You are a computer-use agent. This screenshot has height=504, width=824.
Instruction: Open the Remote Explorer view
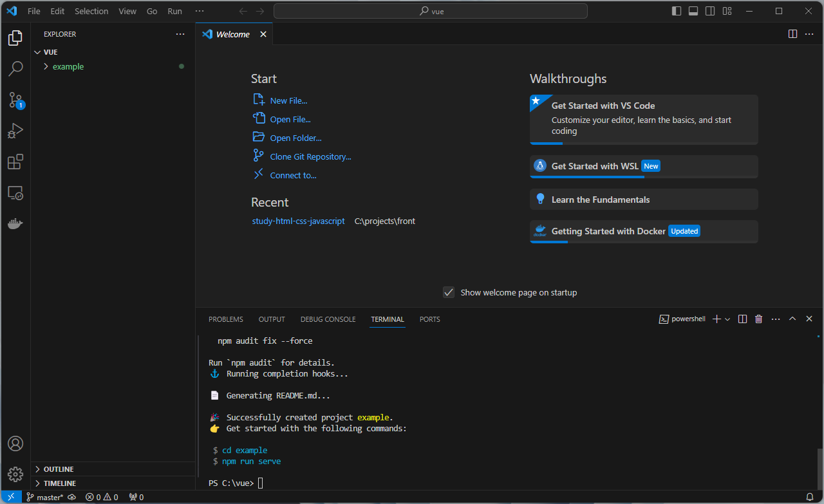point(15,192)
